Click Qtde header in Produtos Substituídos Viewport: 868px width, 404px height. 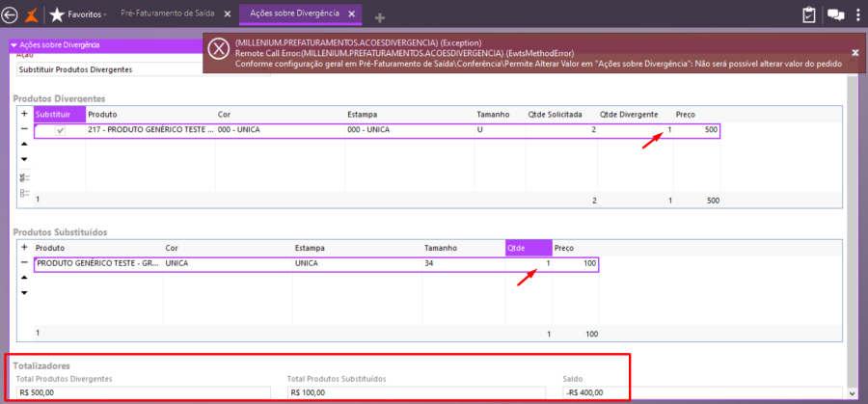(x=529, y=248)
